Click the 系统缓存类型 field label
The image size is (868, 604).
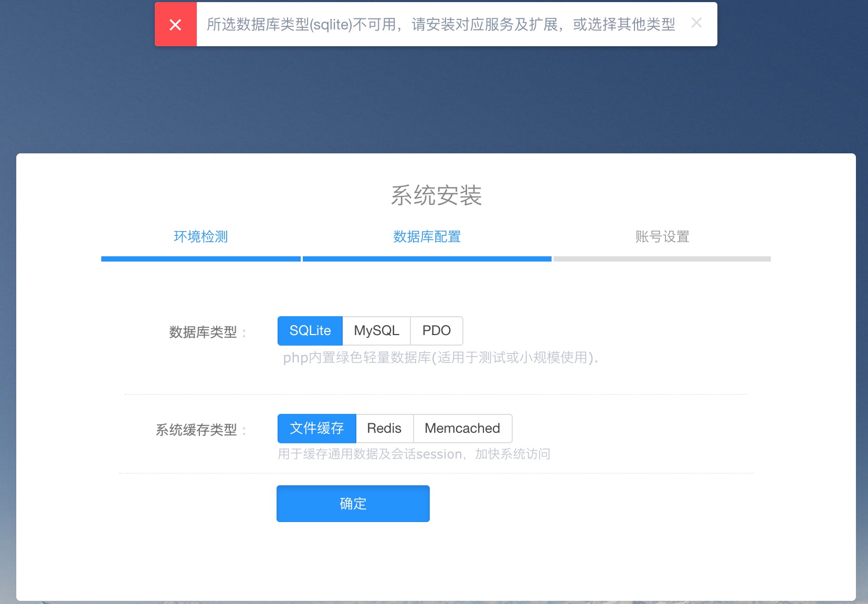click(196, 430)
